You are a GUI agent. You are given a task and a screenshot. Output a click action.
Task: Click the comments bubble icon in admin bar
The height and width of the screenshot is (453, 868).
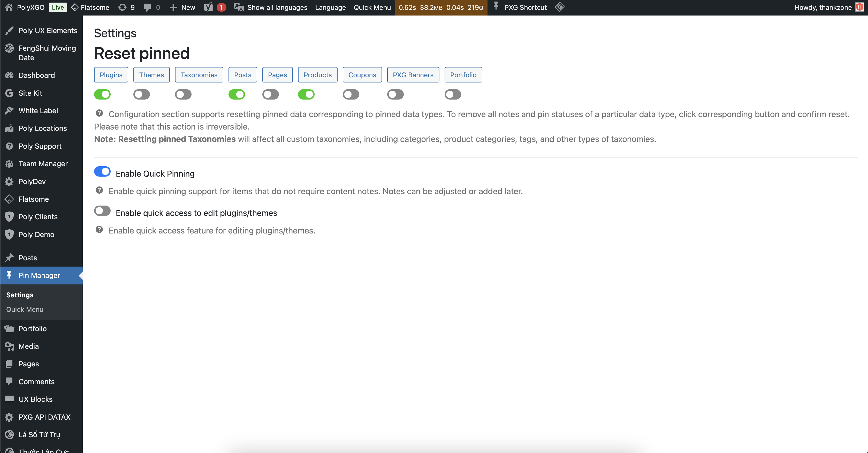coord(147,7)
